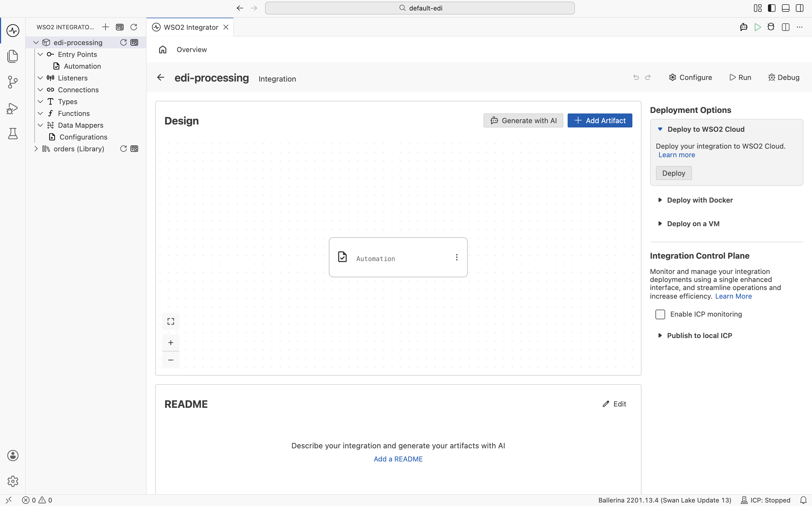Toggle the Connections tree section

[40, 90]
